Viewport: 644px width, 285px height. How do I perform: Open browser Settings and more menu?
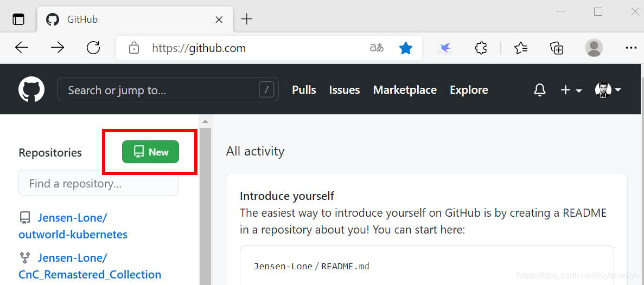631,48
